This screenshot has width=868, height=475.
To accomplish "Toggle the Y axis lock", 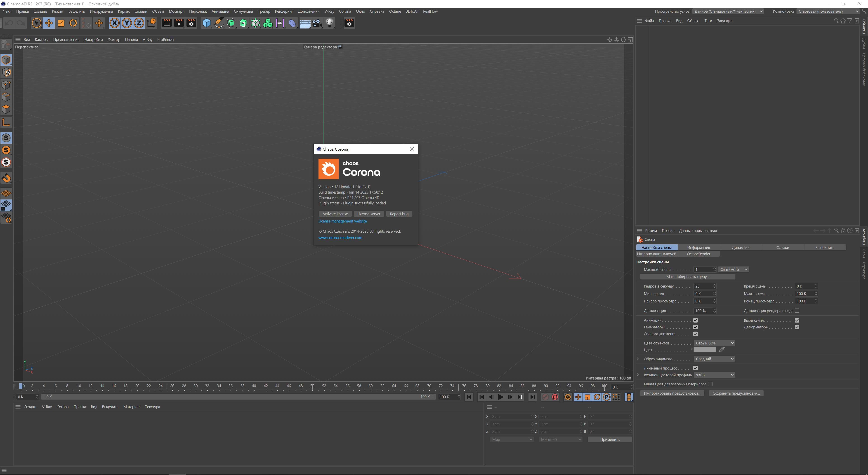I will pos(127,23).
